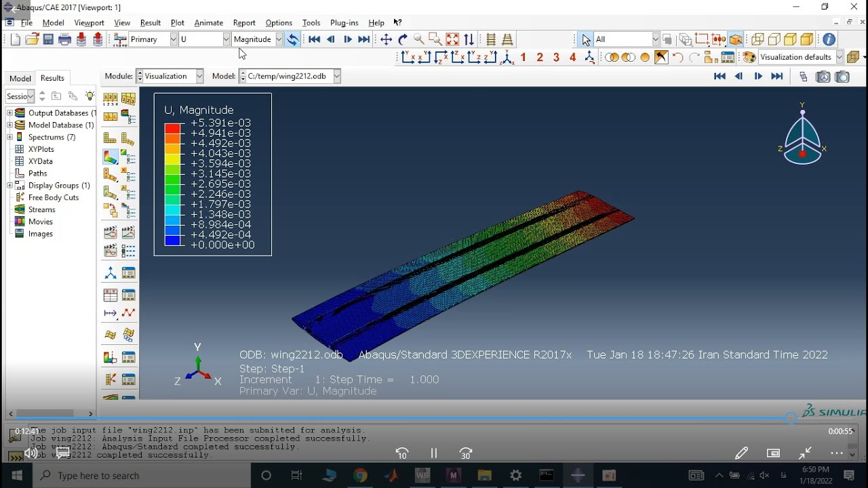
Task: Select the XYData tree item
Action: 40,161
